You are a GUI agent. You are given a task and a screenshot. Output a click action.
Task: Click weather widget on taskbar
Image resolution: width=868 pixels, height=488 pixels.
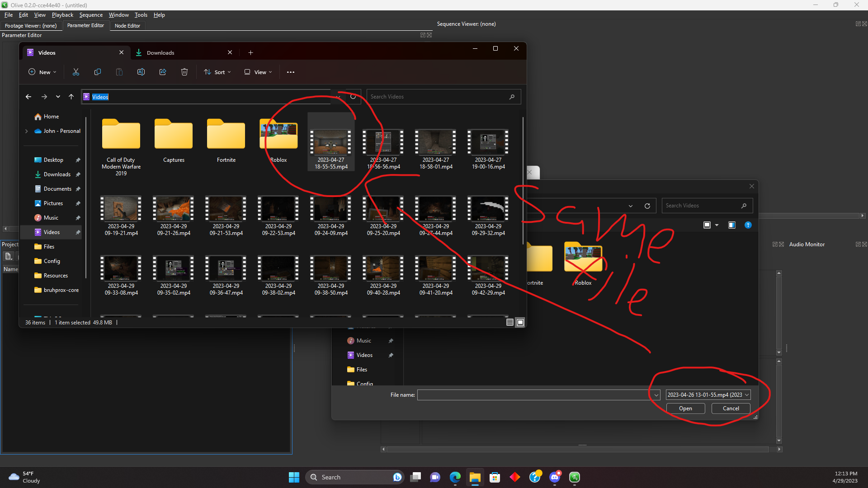point(24,477)
